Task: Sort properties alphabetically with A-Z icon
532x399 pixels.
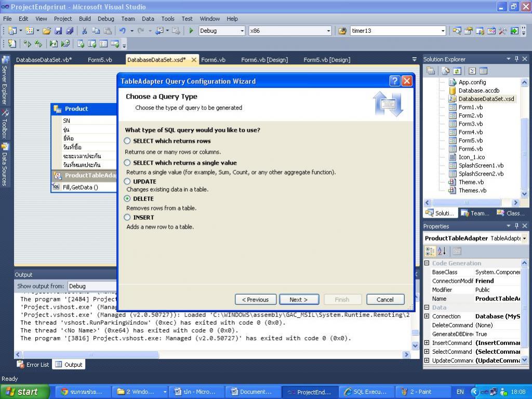Action: point(442,251)
